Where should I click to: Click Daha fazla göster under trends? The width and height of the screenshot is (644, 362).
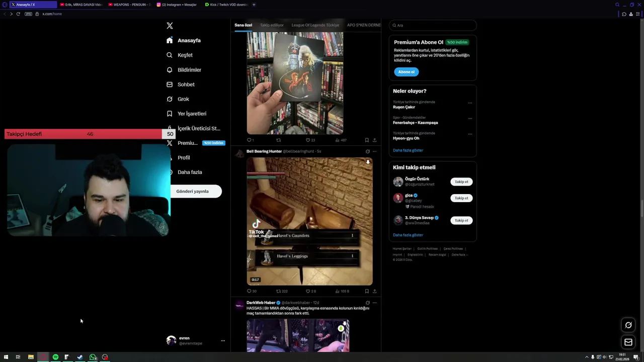tap(408, 150)
